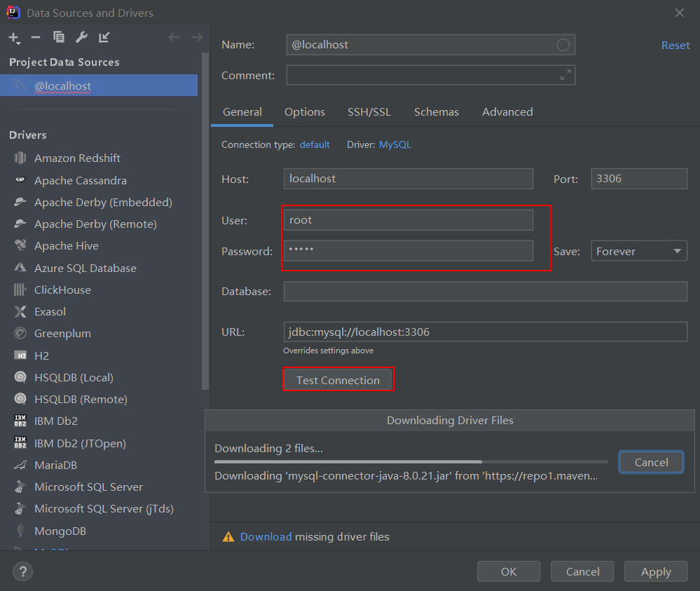Click the URL input field

(x=486, y=332)
